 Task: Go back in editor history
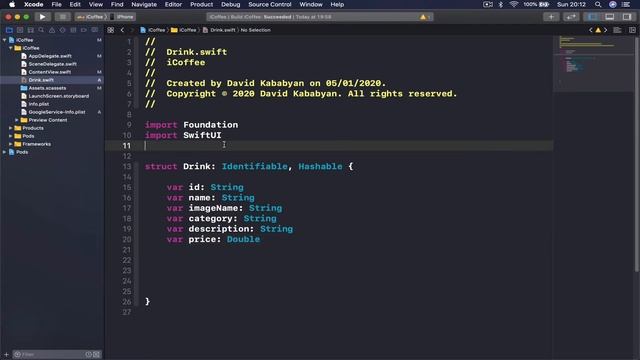122,30
